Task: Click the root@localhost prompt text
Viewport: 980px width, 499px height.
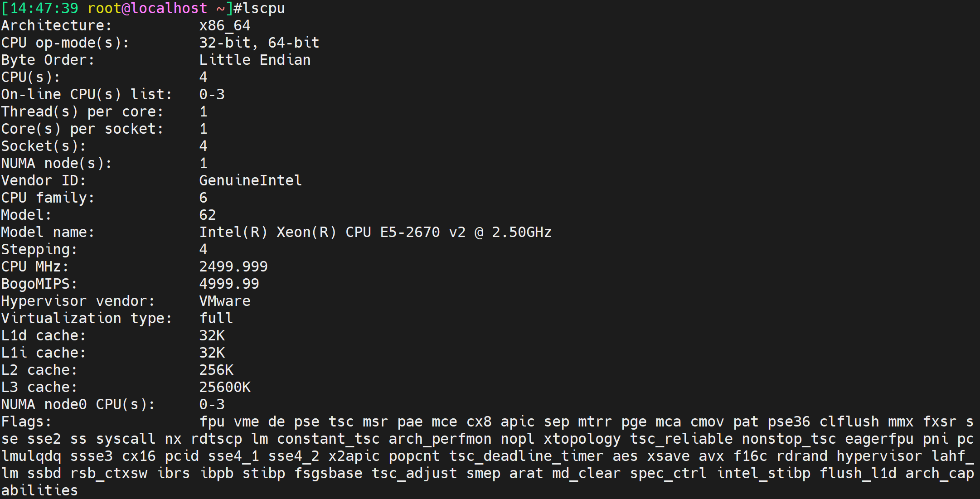Action: (147, 9)
